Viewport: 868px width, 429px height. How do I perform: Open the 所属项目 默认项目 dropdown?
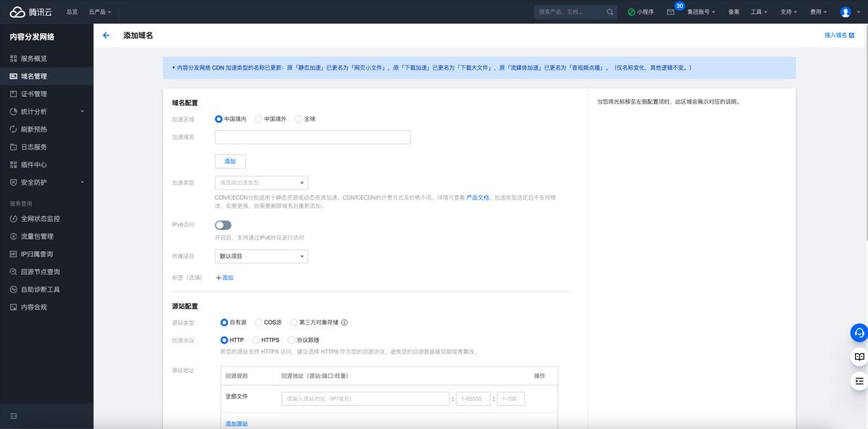tap(261, 256)
